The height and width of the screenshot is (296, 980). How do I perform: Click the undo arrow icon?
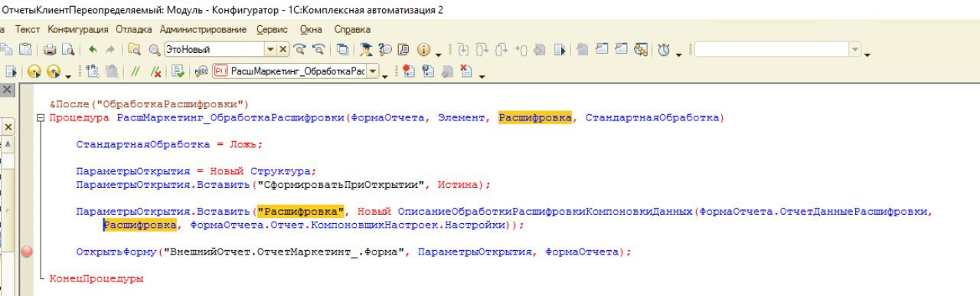tap(93, 50)
